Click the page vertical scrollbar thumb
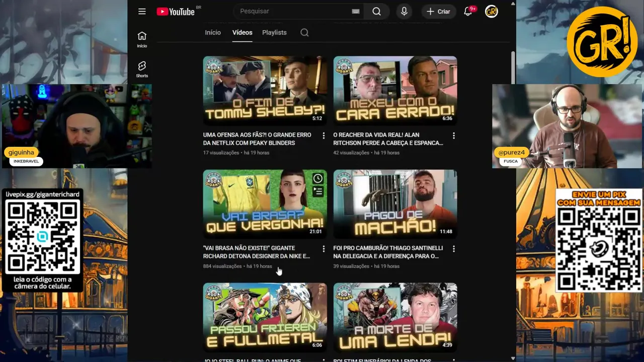Screen dimensions: 644x362 513,67
